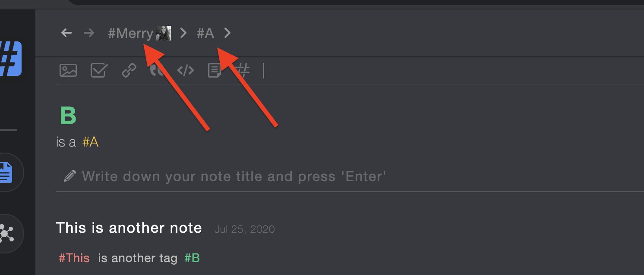This screenshot has width=644, height=275.
Task: Expand the chevron after the #A breadcrumb
Action: point(227,33)
